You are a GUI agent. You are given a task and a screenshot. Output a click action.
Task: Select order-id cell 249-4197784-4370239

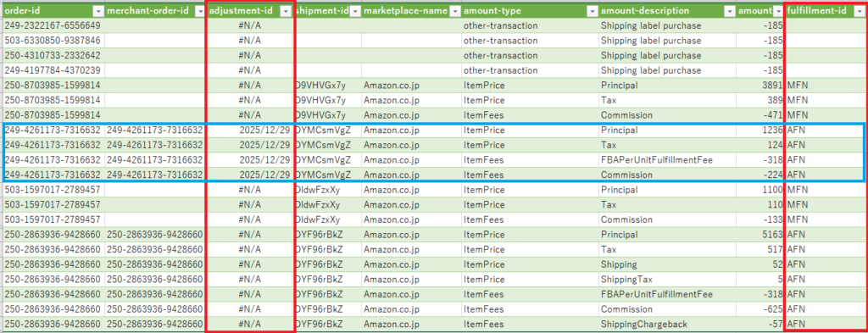click(53, 70)
